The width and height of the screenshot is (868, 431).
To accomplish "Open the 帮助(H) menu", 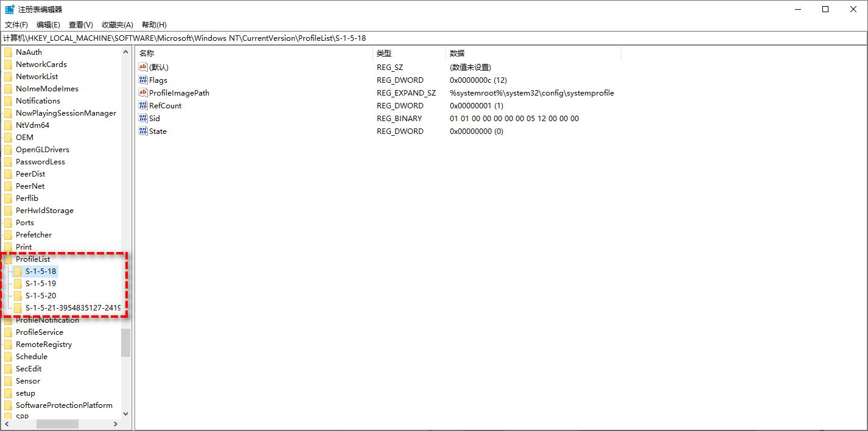I will [x=154, y=25].
